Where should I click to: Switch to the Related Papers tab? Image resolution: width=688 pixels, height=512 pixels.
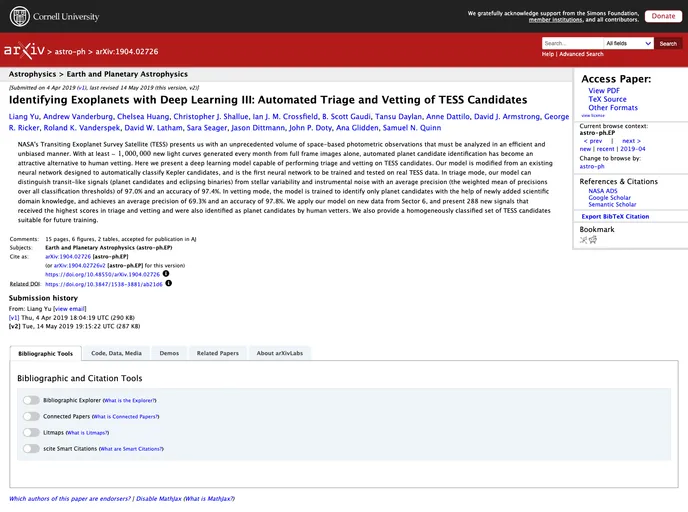(218, 353)
